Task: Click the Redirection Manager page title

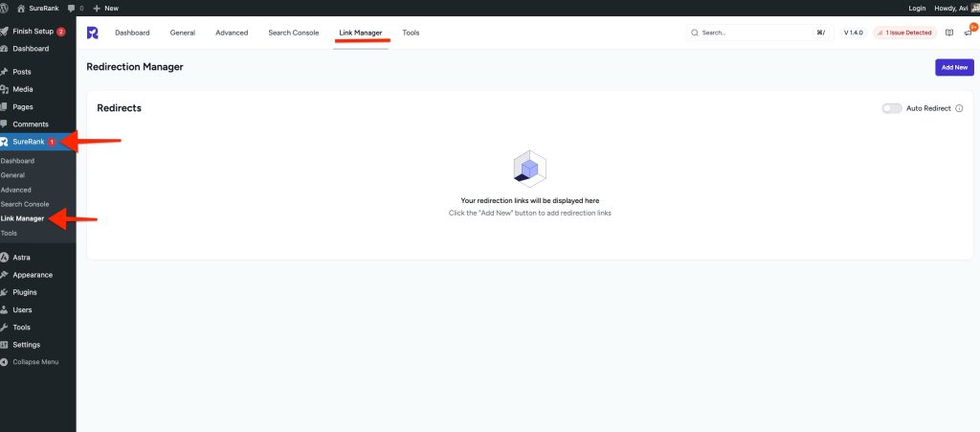Action: click(x=135, y=67)
